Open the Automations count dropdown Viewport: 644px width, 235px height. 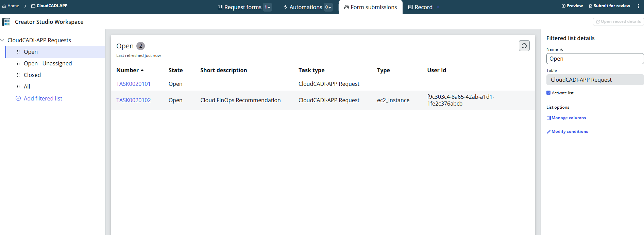click(x=328, y=7)
